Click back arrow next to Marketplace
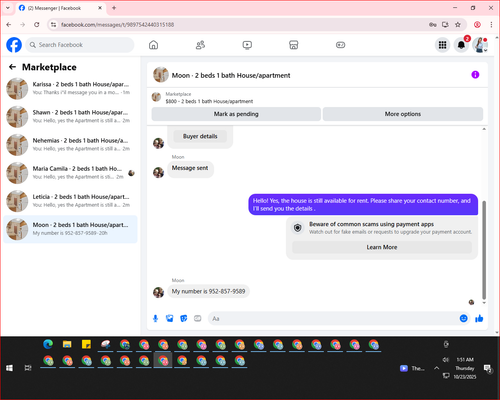The width and height of the screenshot is (500, 400). point(12,67)
